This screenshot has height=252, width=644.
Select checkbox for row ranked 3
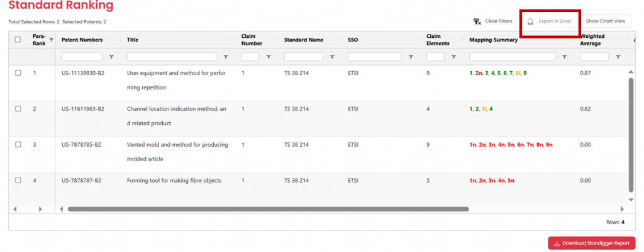(x=18, y=144)
